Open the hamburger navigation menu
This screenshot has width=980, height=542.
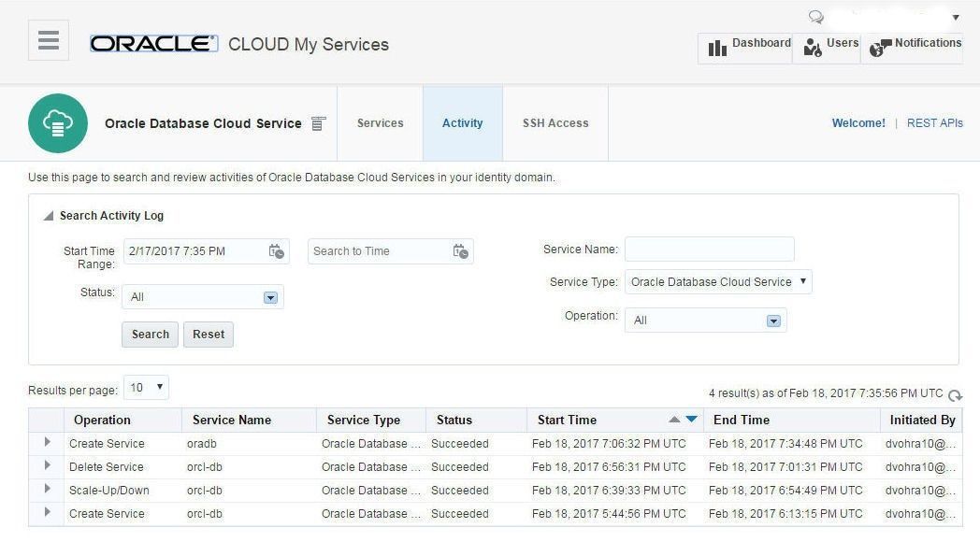point(48,40)
